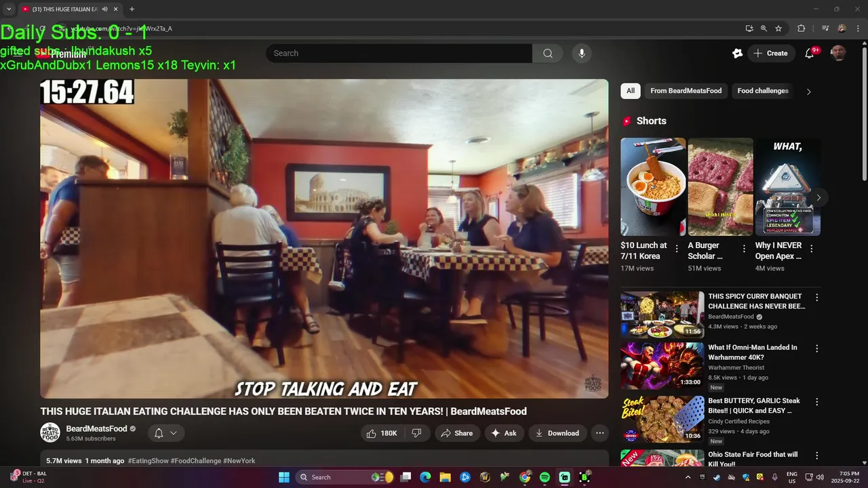The height and width of the screenshot is (488, 868).
Task: Click the Ask button
Action: 504,433
